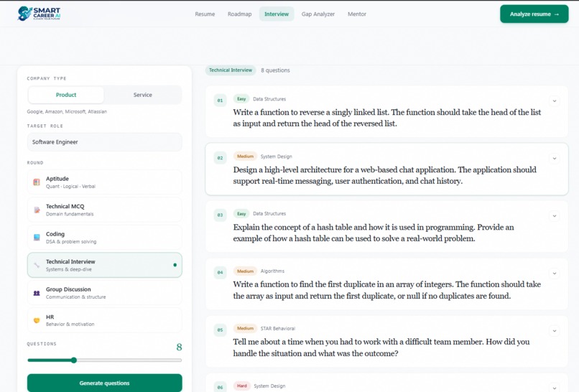This screenshot has height=392, width=579.
Task: Expand question 05 about difficult team member
Action: (x=555, y=331)
